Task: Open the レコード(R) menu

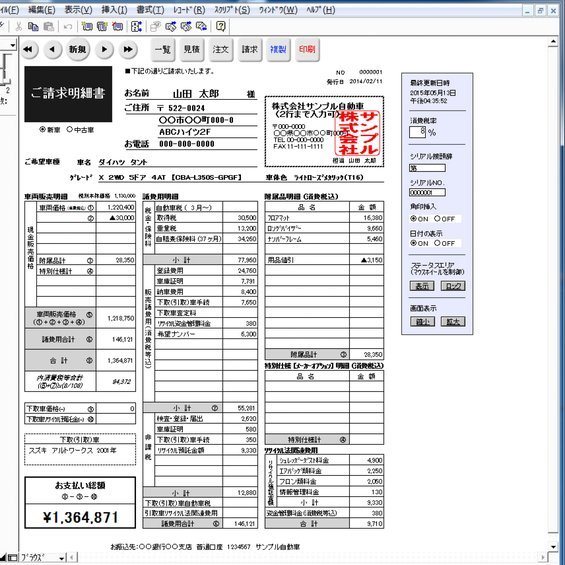Action: coord(189,10)
